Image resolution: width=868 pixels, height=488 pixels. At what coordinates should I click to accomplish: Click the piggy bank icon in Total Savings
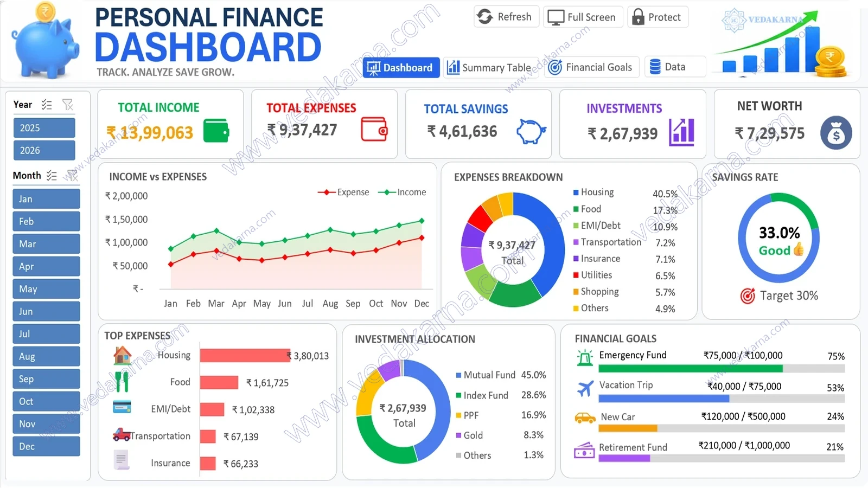coord(531,131)
